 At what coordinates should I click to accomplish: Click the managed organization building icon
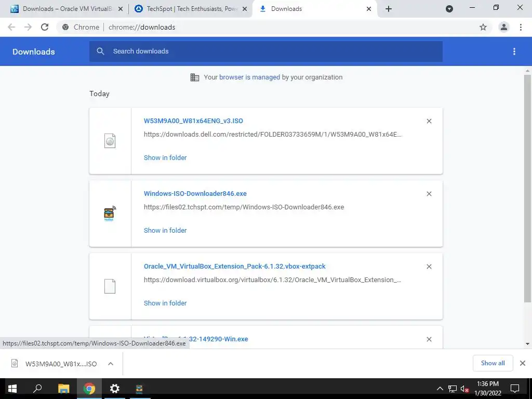195,77
